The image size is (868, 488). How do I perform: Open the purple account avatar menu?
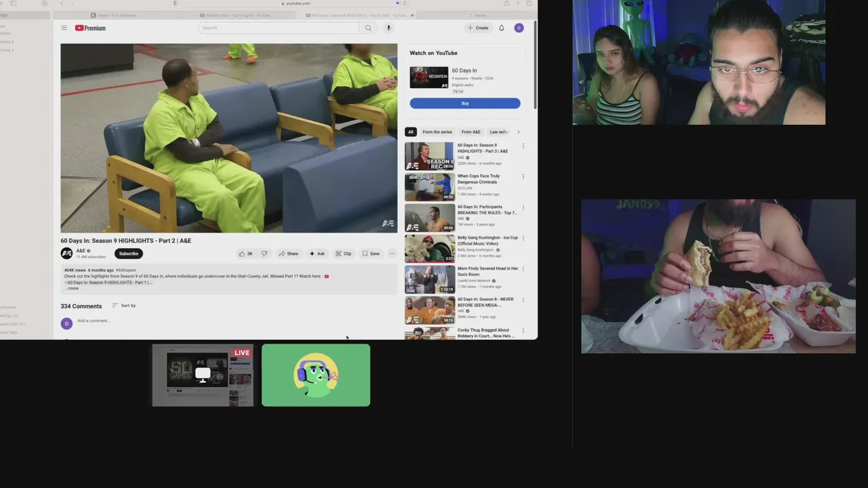519,28
